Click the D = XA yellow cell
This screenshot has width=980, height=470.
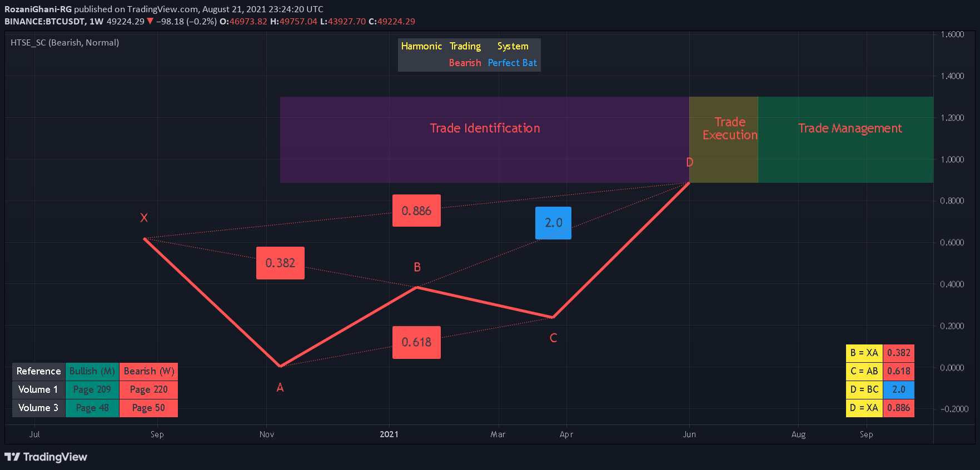(864, 408)
